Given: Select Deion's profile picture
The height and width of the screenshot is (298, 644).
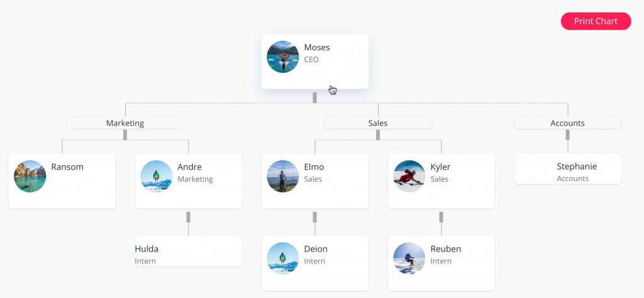Looking at the screenshot, I should point(283,258).
